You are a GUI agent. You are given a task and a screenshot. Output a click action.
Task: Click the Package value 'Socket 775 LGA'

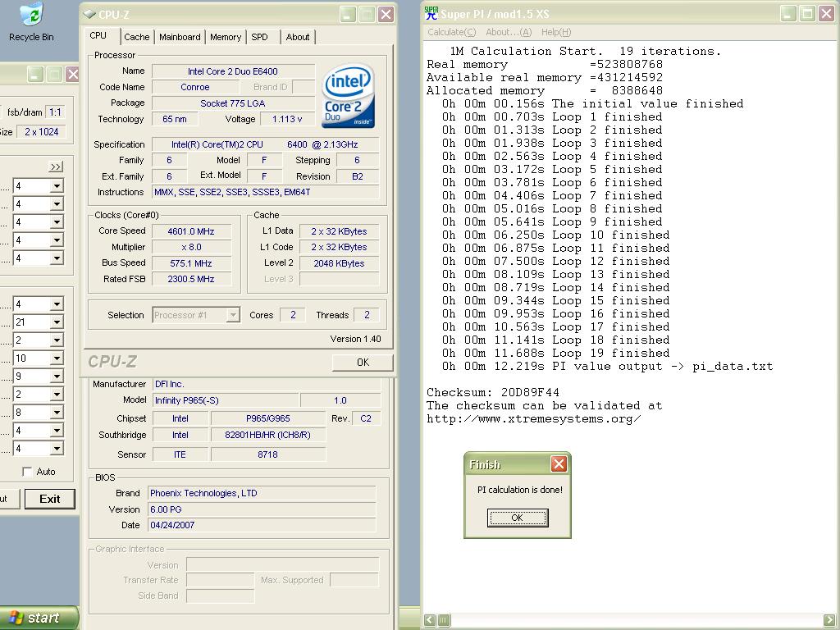tap(233, 103)
